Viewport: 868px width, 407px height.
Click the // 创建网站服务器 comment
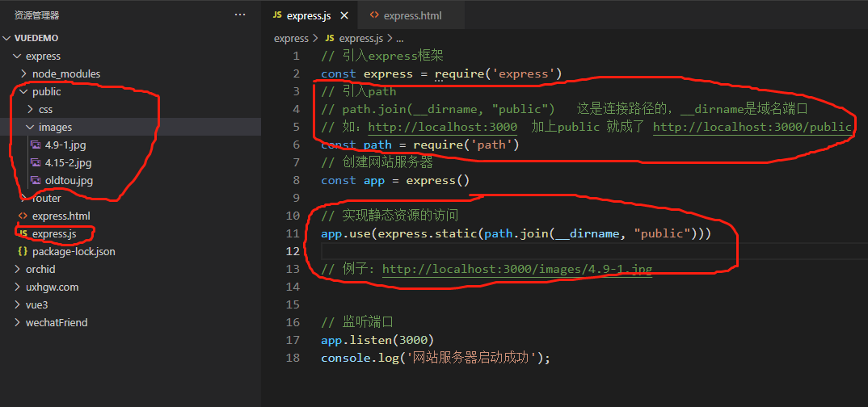pyautogui.click(x=377, y=162)
